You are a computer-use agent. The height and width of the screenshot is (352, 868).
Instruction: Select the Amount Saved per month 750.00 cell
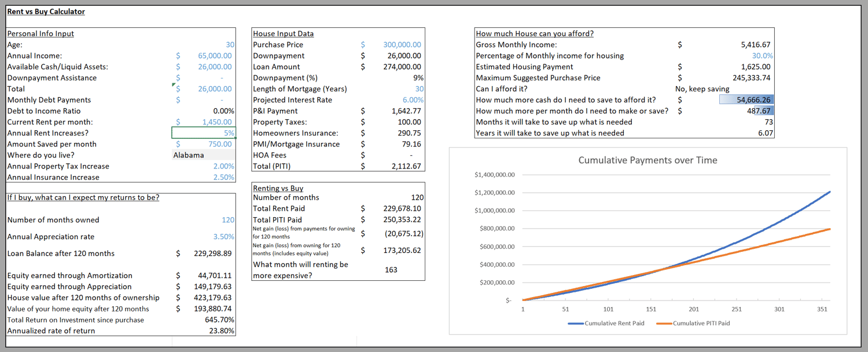204,144
